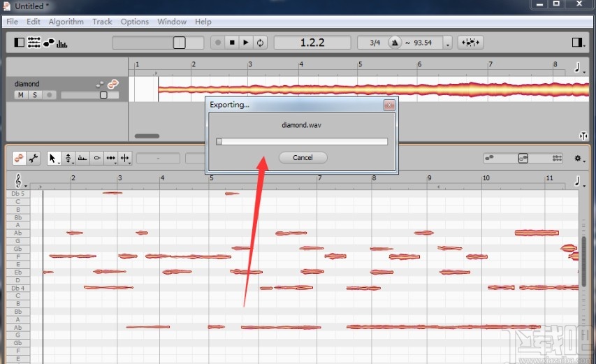Click bar 10 in note editor ruler
The width and height of the screenshot is (596, 364).
(x=486, y=178)
